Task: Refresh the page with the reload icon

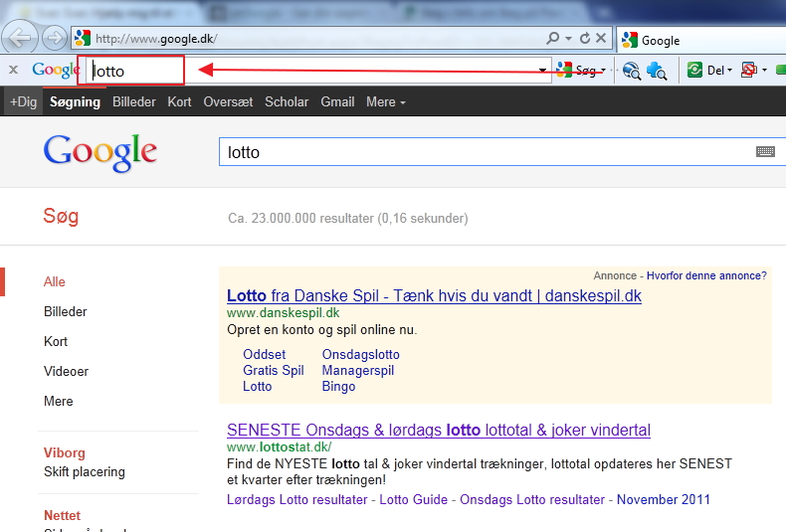Action: [585, 39]
